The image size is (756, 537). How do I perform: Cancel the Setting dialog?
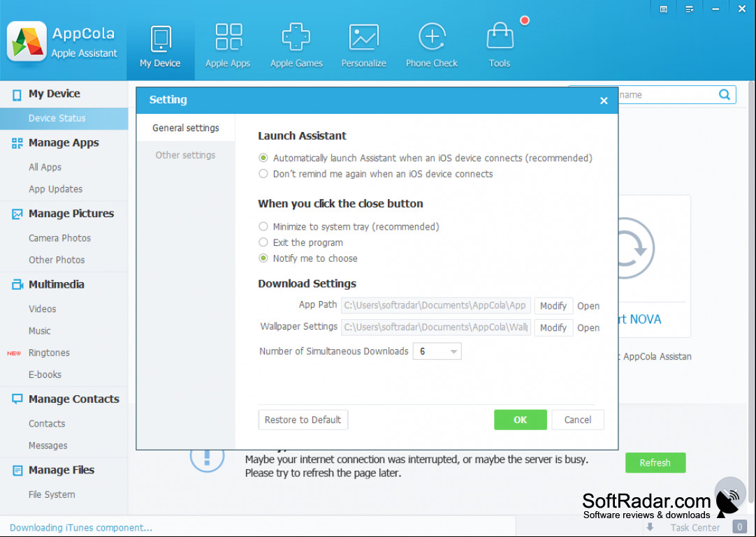(x=578, y=420)
